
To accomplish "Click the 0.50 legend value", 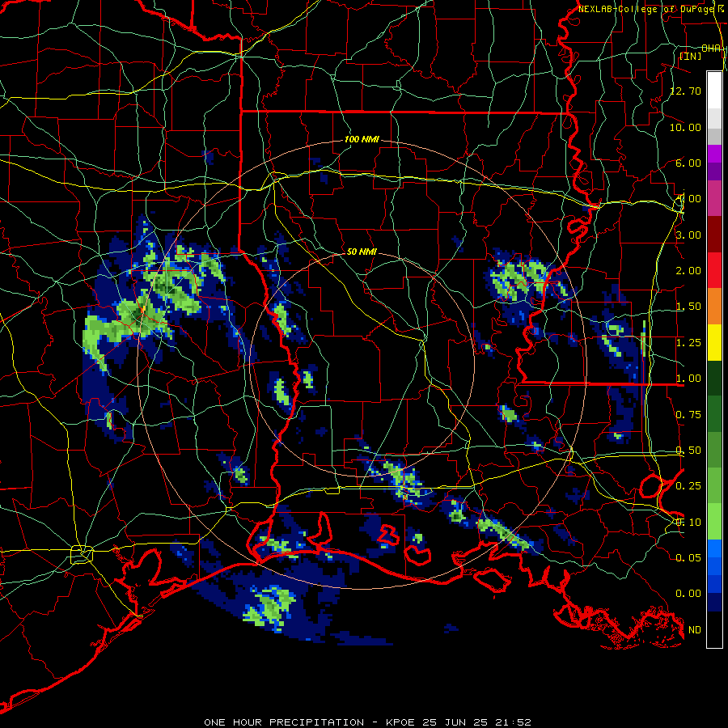I will pyautogui.click(x=688, y=451).
